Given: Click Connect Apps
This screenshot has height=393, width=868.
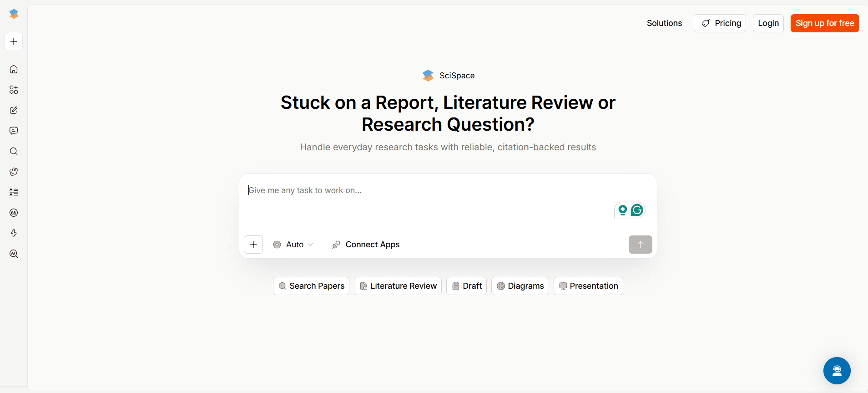Looking at the screenshot, I should [366, 245].
